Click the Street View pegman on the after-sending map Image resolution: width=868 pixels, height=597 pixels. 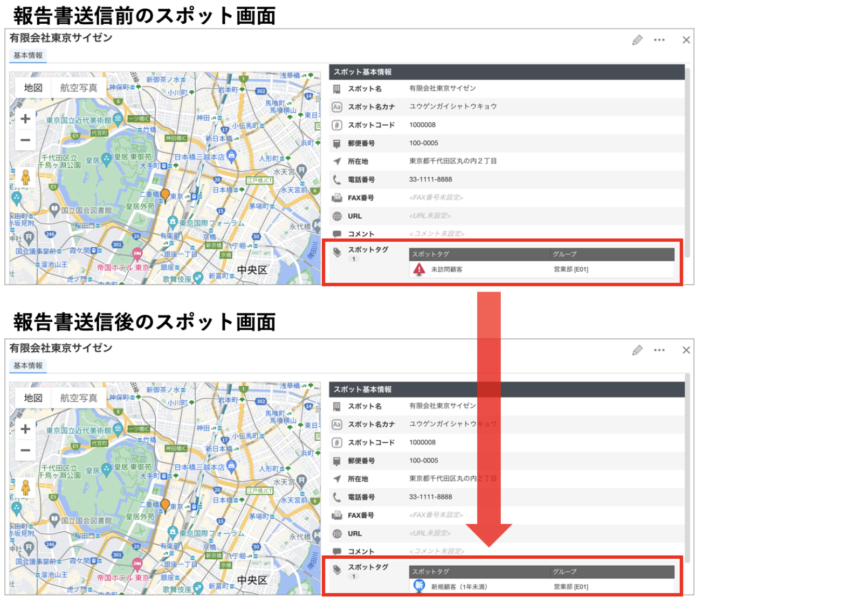point(25,488)
